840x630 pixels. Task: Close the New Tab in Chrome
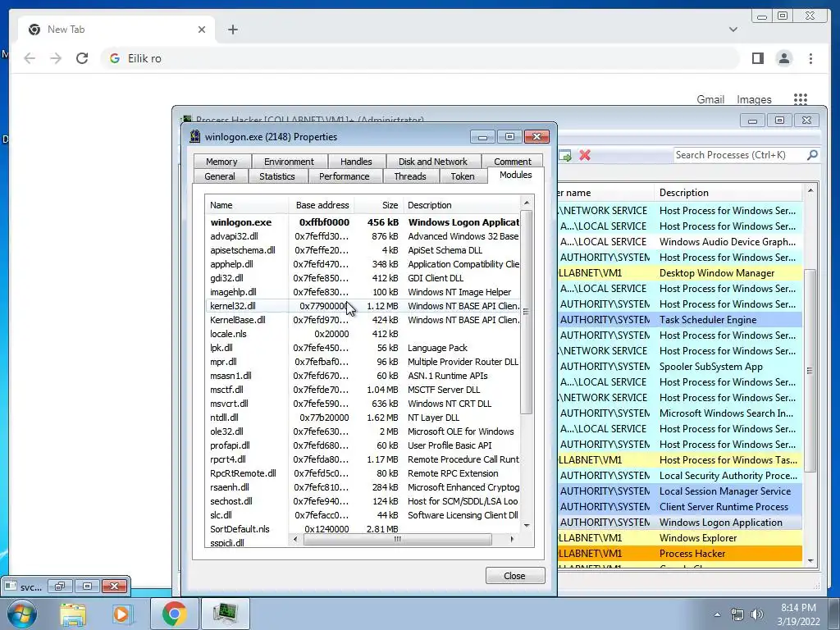tap(202, 30)
